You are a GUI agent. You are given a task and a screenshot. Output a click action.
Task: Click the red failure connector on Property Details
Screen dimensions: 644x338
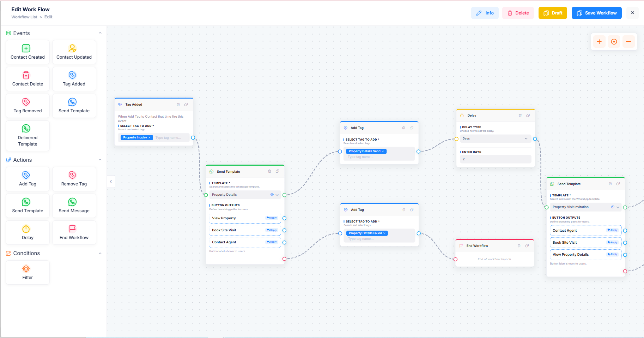coord(284,259)
